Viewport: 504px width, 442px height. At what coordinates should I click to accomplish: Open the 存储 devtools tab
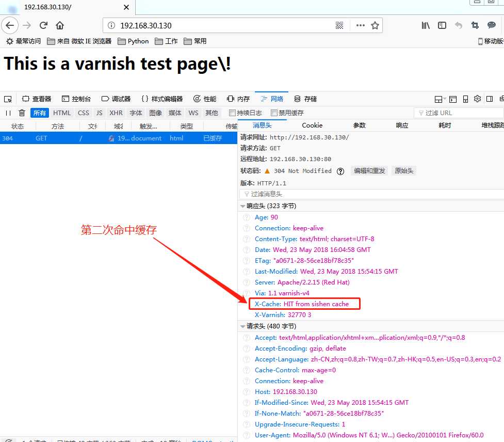(x=306, y=99)
